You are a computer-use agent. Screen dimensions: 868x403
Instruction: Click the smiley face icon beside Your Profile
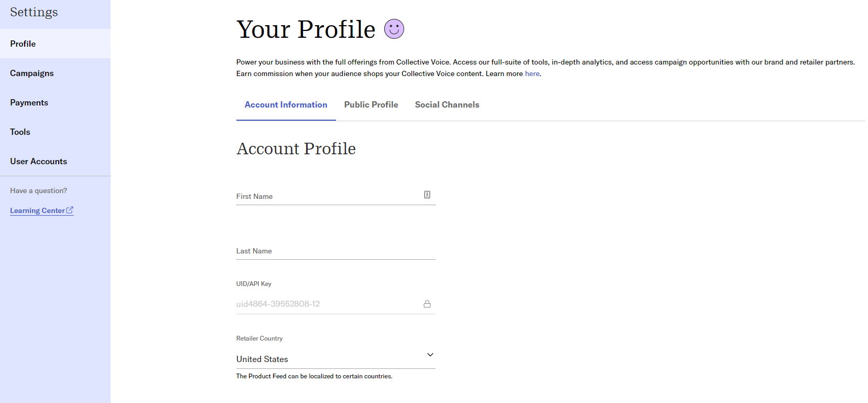tap(394, 29)
